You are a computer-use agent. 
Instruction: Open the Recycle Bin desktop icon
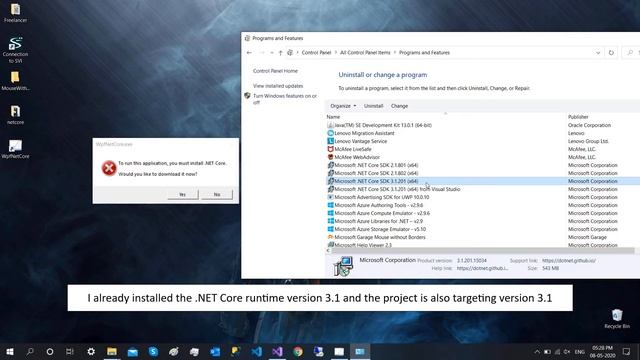click(x=617, y=319)
